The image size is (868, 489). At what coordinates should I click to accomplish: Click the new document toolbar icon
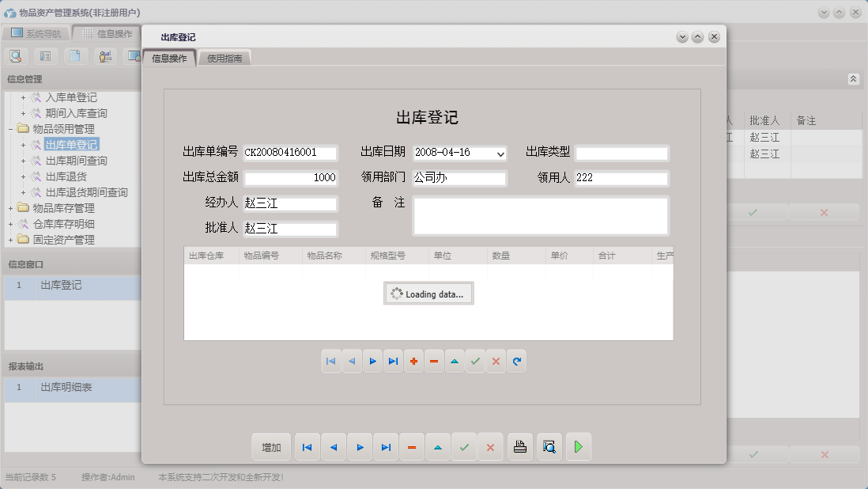(75, 55)
